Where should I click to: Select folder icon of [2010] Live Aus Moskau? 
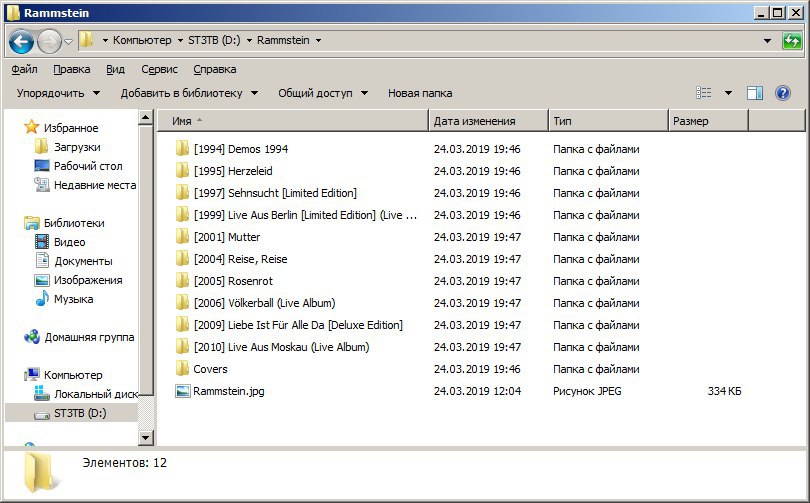tap(182, 347)
